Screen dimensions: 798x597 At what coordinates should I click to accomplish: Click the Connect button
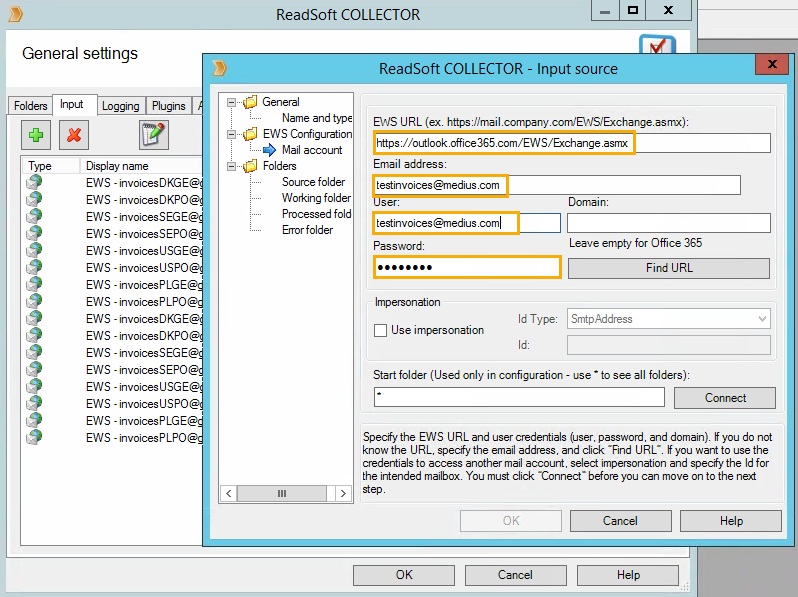tap(725, 398)
